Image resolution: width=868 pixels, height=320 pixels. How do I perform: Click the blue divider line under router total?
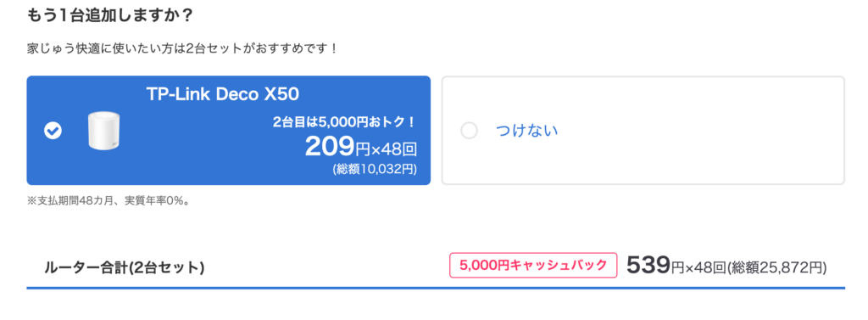tap(436, 288)
